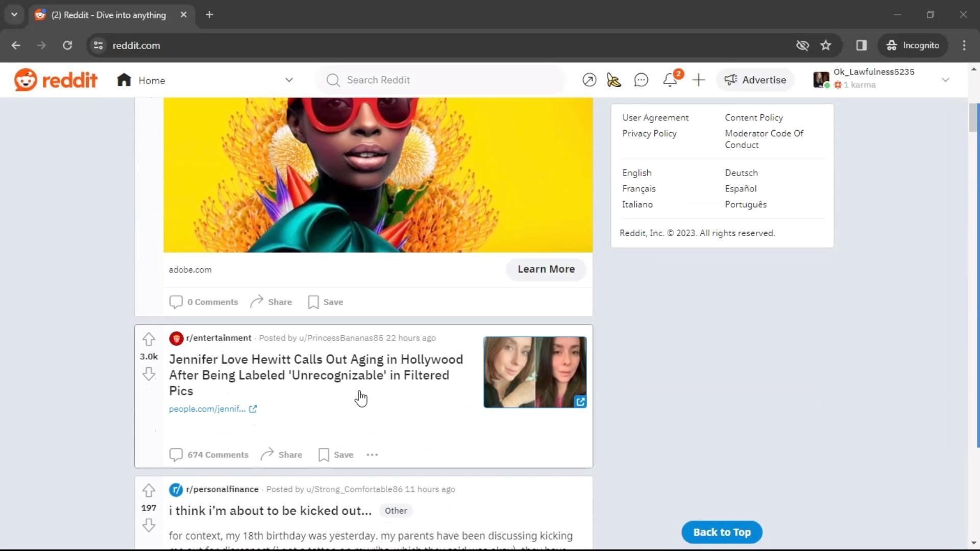980x551 pixels.
Task: Open the chat bubble icon
Action: tap(641, 80)
